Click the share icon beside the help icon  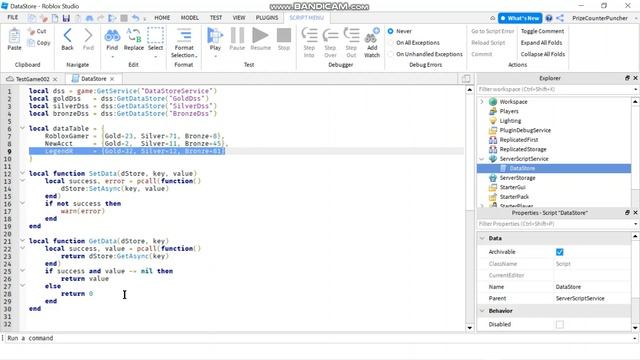point(560,18)
